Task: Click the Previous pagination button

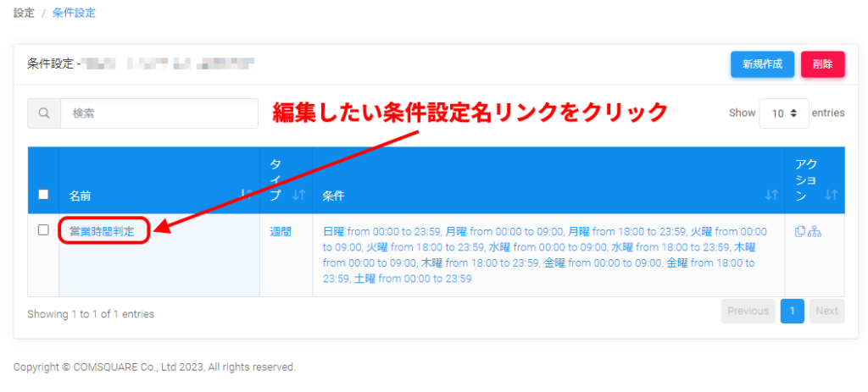Action: [748, 311]
